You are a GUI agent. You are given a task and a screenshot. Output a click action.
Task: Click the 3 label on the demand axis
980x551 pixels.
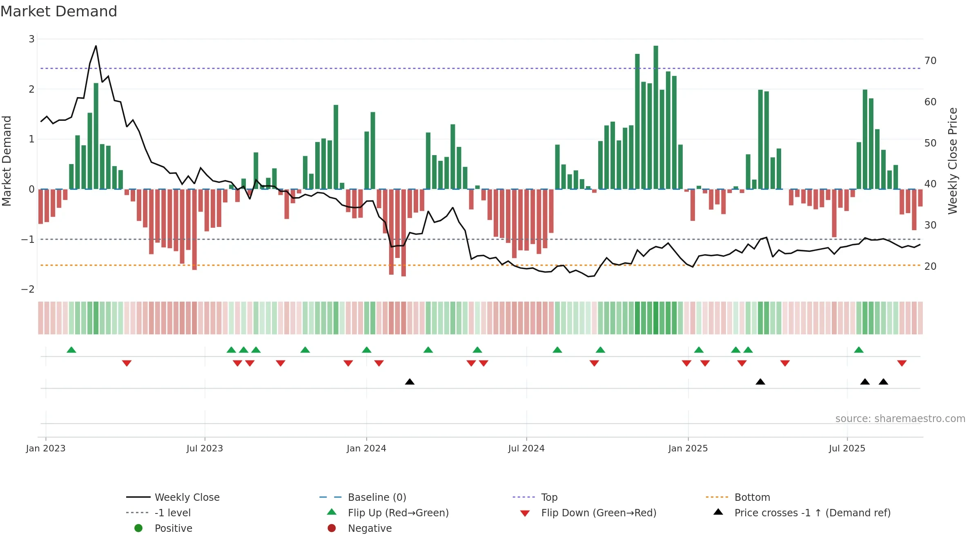point(31,39)
